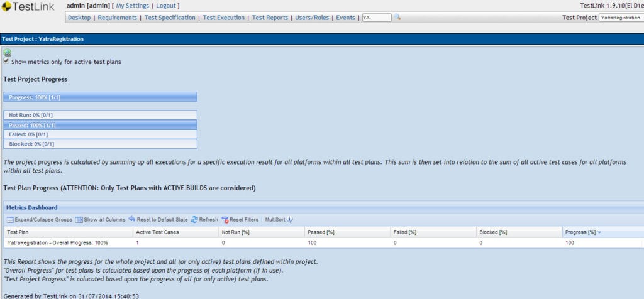Click the Expand/Collapse Groups icon
Screen dimensions: 644x299
point(10,220)
